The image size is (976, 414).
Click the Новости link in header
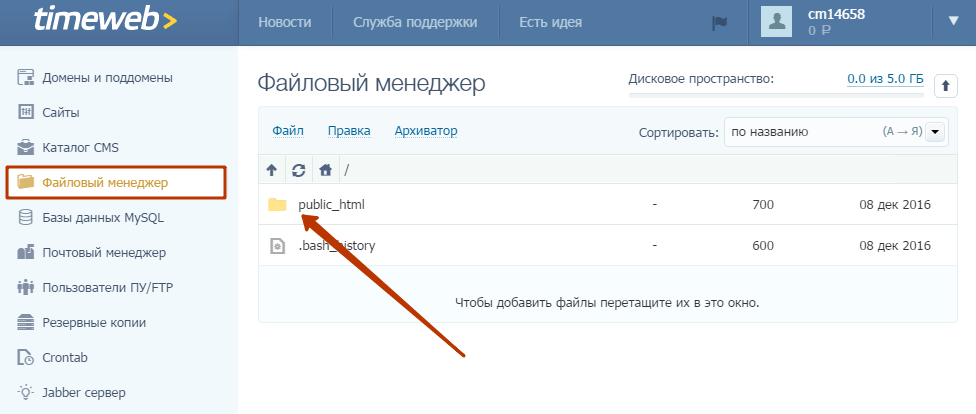tap(284, 22)
